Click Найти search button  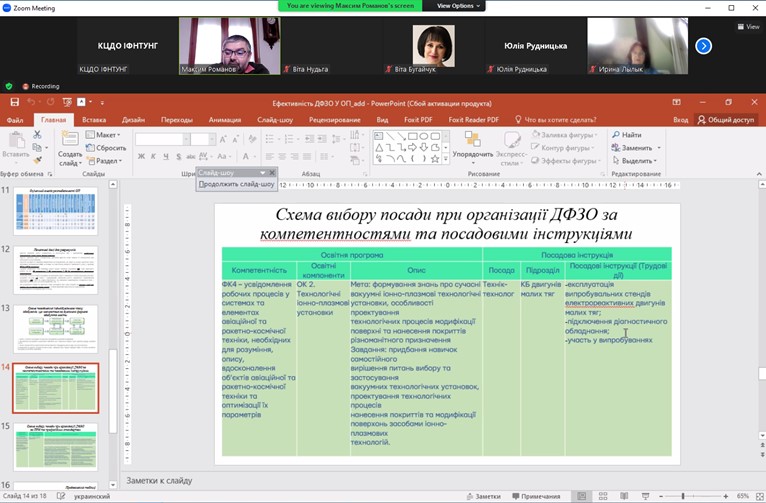coord(627,134)
